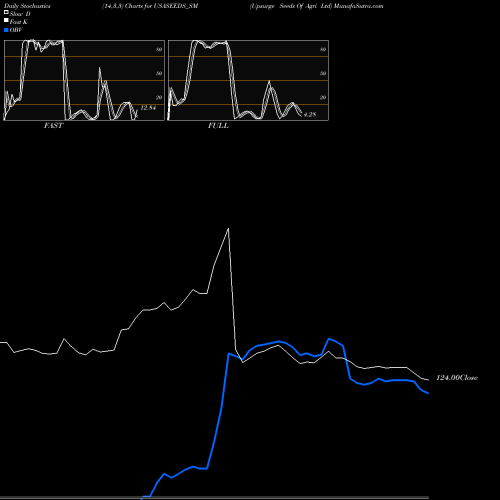
Task: Click the 80 axis label in FULL chart
Action: click(x=323, y=49)
